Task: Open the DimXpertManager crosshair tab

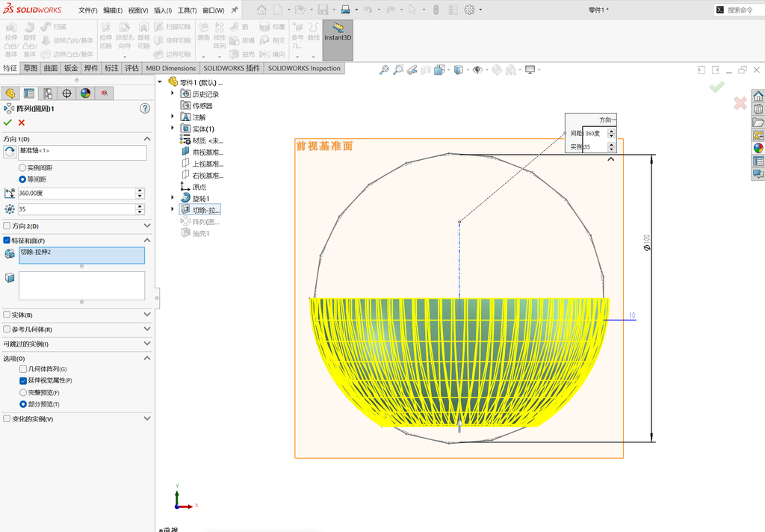Action: (x=66, y=93)
